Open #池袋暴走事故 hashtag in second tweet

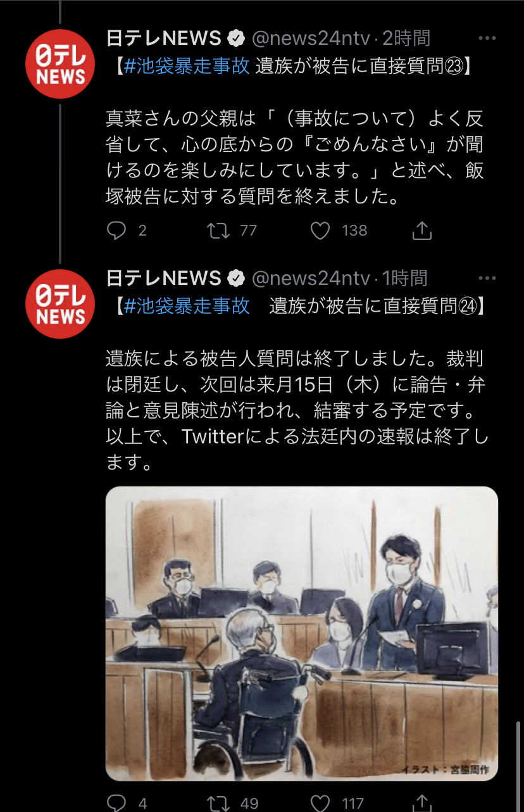point(187,306)
